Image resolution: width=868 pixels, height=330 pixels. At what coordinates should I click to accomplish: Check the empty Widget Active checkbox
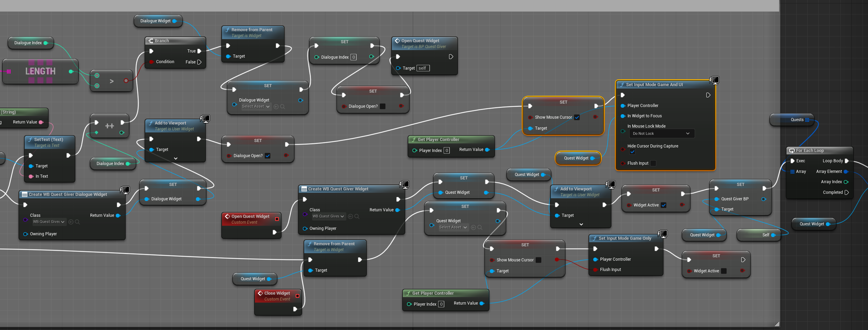point(724,271)
